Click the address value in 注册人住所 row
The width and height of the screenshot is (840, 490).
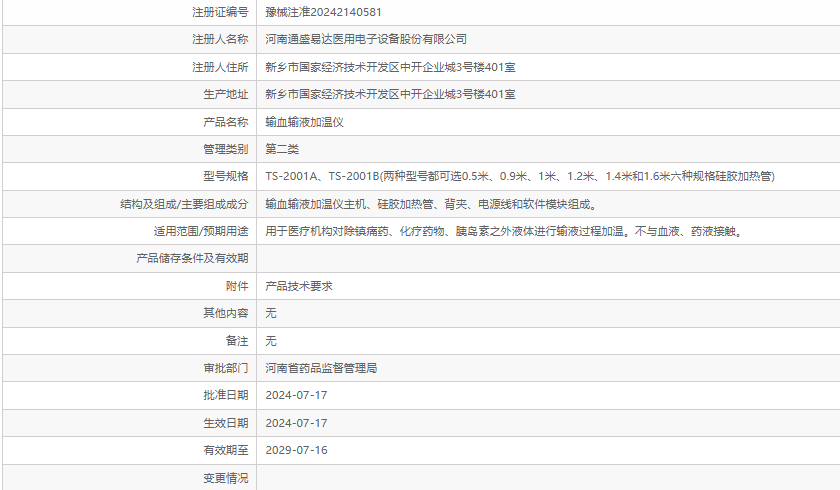tap(390, 67)
